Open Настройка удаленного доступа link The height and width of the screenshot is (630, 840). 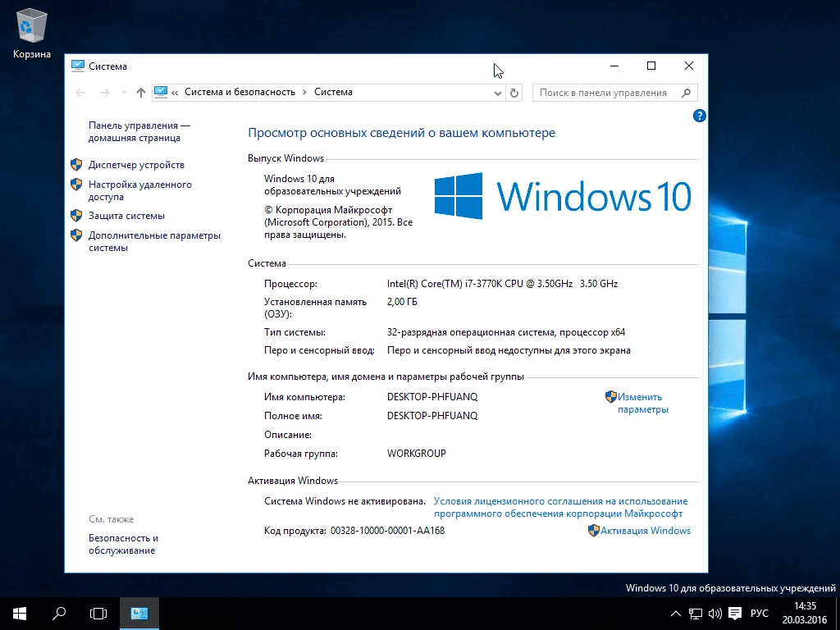click(139, 190)
